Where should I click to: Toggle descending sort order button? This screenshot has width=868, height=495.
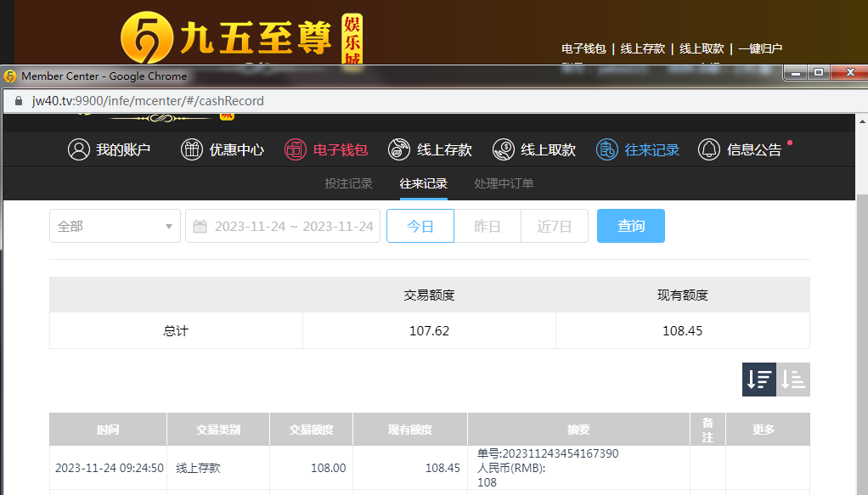pos(758,380)
